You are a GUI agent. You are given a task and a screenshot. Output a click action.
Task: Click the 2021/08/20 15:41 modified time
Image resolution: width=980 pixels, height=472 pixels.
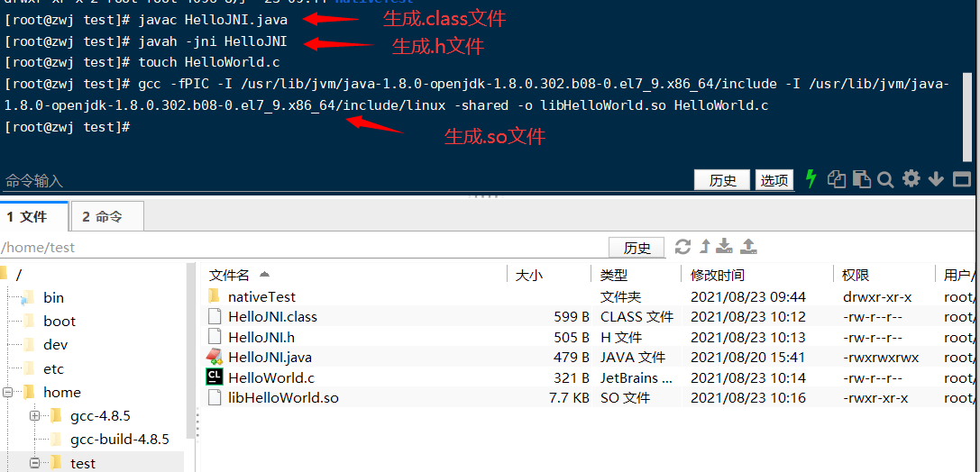[748, 357]
